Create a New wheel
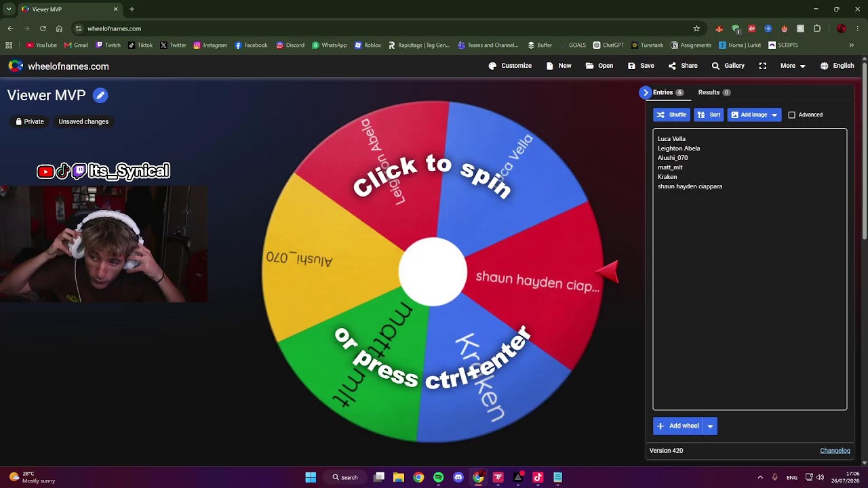Viewport: 868px width, 488px height. (x=559, y=66)
